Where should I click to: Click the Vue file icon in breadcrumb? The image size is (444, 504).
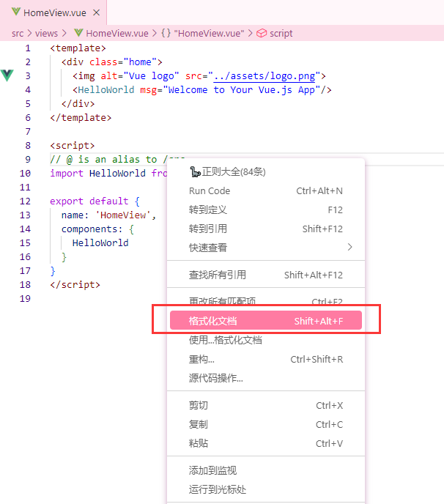79,33
